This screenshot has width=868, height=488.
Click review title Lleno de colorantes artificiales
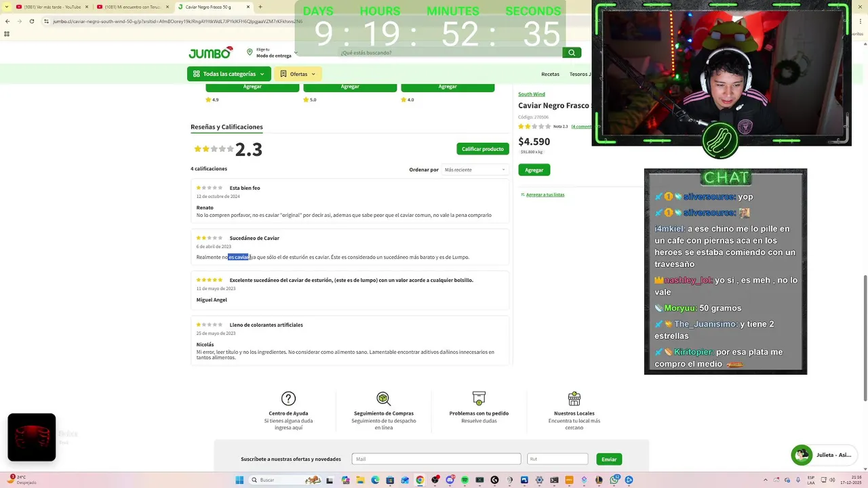point(267,325)
